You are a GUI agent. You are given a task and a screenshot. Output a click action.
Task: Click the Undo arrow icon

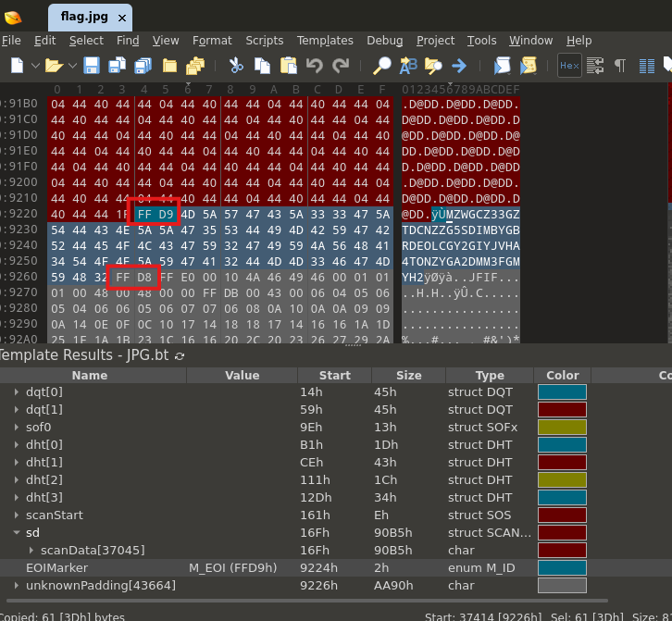[314, 66]
